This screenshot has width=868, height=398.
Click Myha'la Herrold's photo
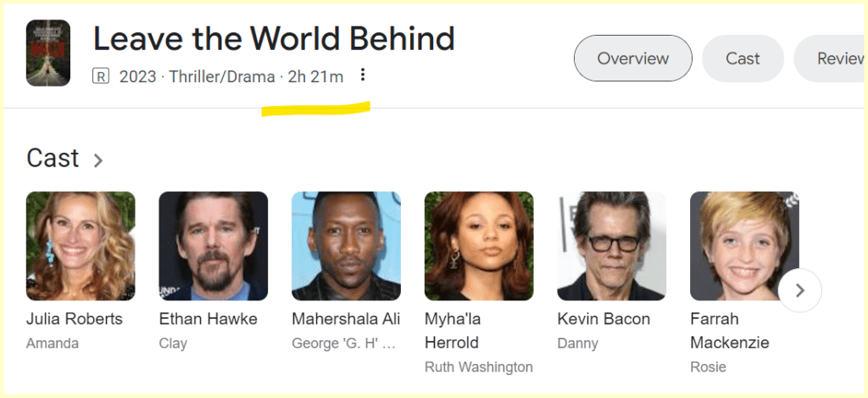click(479, 246)
